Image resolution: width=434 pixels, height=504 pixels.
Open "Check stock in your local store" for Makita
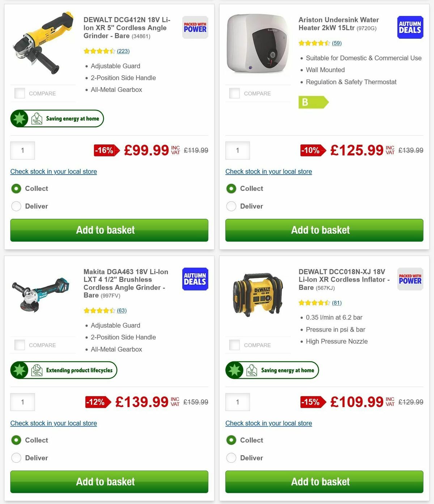tap(53, 423)
